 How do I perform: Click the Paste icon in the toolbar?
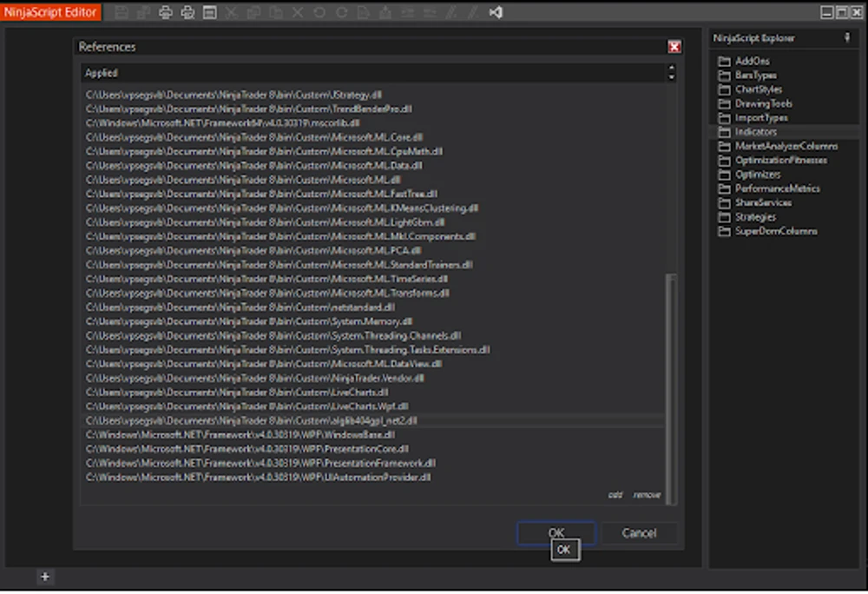276,12
